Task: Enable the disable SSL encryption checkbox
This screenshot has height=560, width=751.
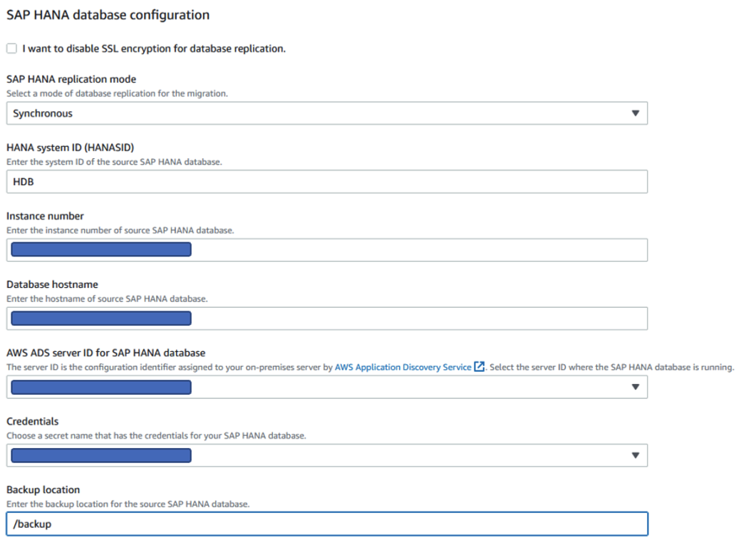Action: pyautogui.click(x=11, y=48)
